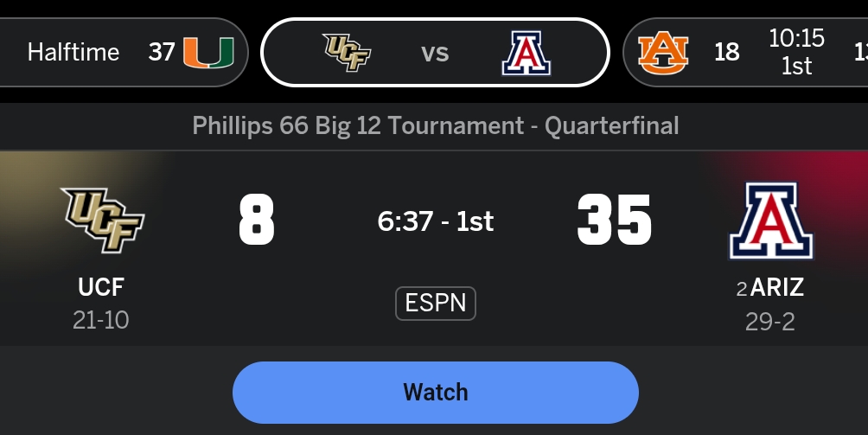
Task: Click Auburn's score of 18
Action: tap(727, 52)
